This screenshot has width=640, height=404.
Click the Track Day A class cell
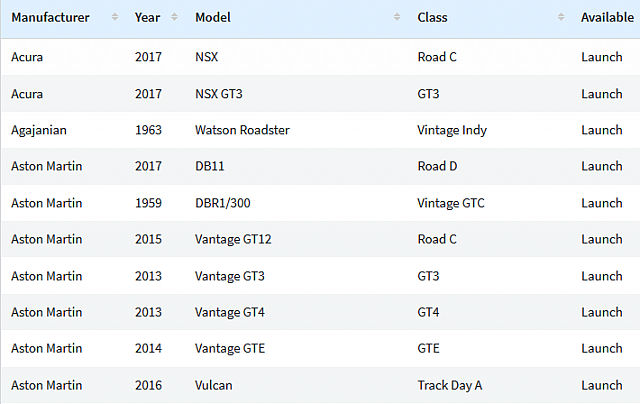449,385
